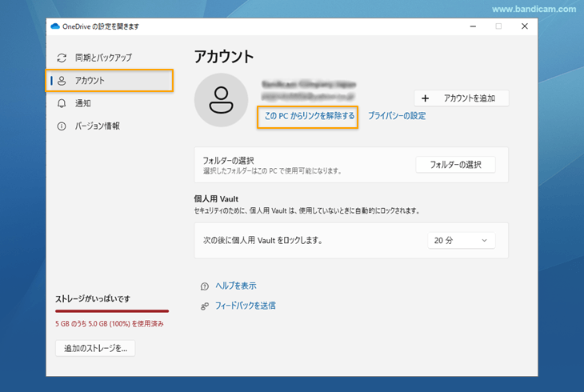The height and width of the screenshot is (392, 584).
Task: Click the info circle icon
Action: click(x=62, y=126)
